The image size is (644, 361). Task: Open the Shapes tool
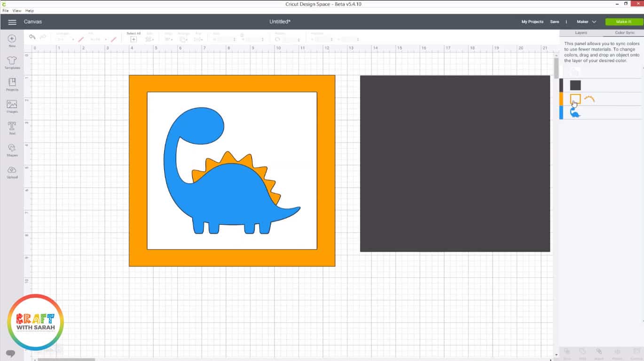12,150
